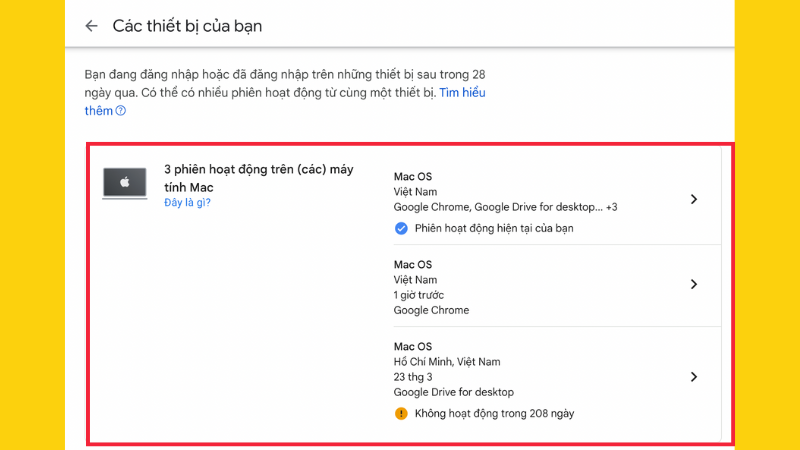Click the Mac laptop device icon
Image resolution: width=800 pixels, height=450 pixels.
tap(126, 183)
